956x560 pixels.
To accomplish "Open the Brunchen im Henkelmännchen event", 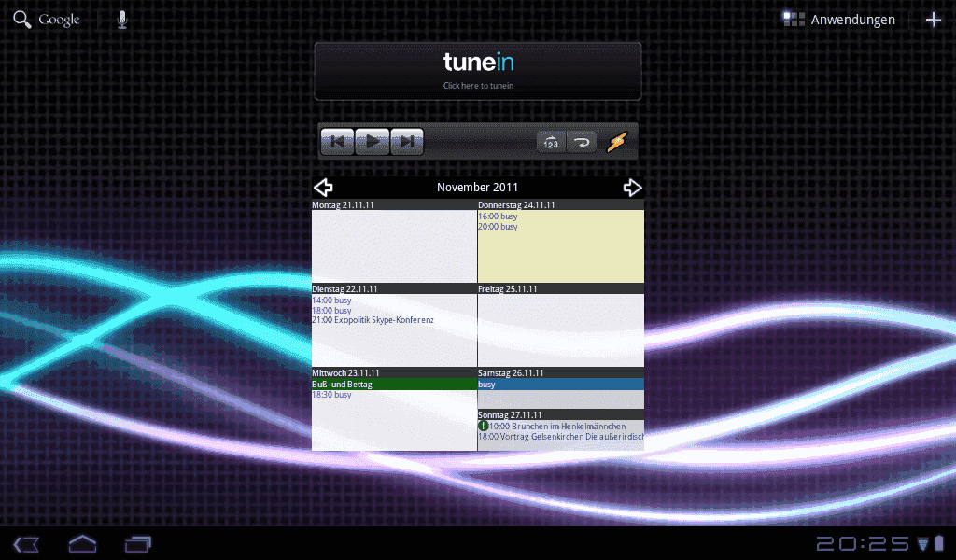I will [x=557, y=427].
